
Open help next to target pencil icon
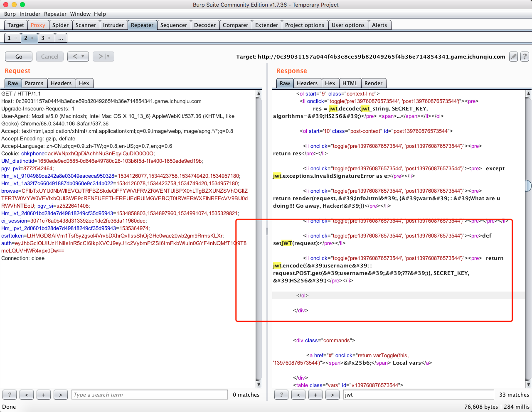coord(525,56)
